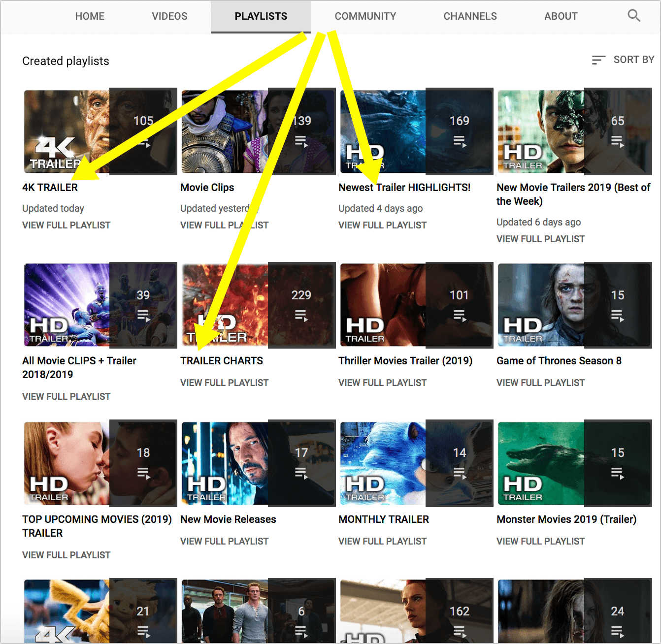
Task: Open the New Movie Releases title link
Action: tap(228, 519)
